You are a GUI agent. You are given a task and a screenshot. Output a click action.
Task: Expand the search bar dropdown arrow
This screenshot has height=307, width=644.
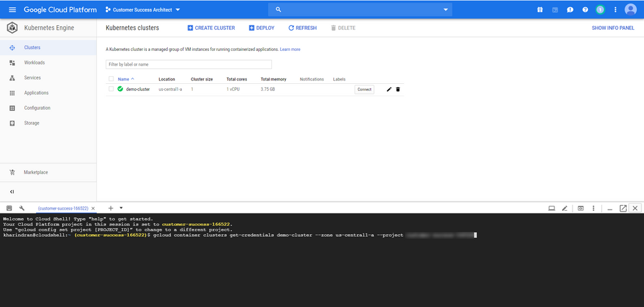[445, 10]
